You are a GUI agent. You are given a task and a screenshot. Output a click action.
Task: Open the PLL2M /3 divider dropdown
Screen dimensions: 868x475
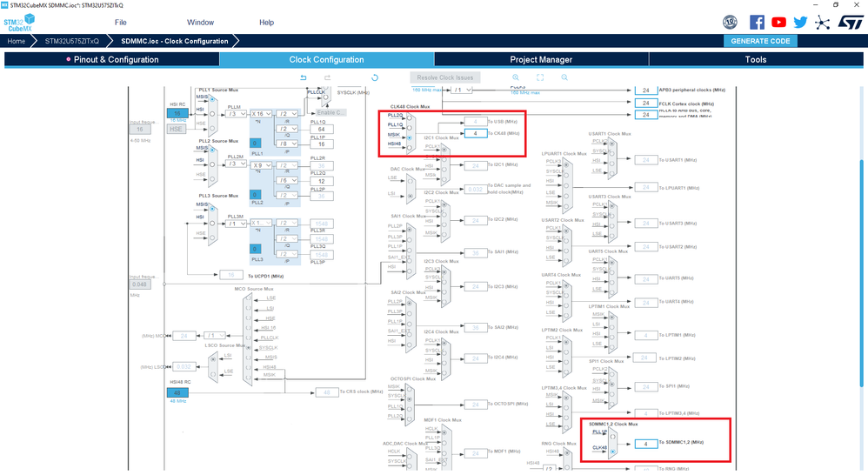click(x=236, y=164)
